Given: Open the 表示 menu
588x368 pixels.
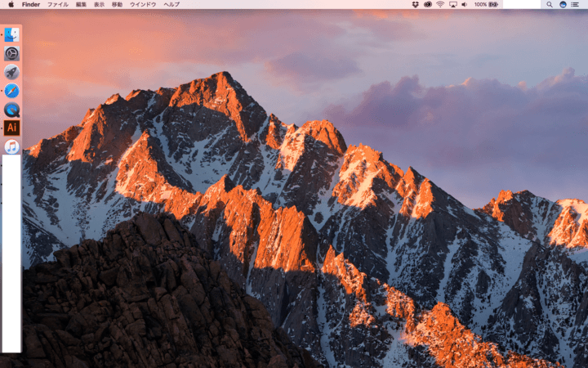Looking at the screenshot, I should click(x=99, y=5).
